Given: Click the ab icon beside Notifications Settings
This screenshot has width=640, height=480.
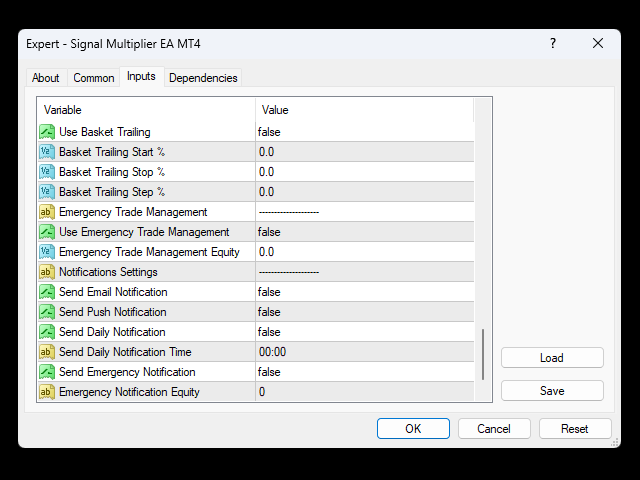Looking at the screenshot, I should click(x=47, y=272).
